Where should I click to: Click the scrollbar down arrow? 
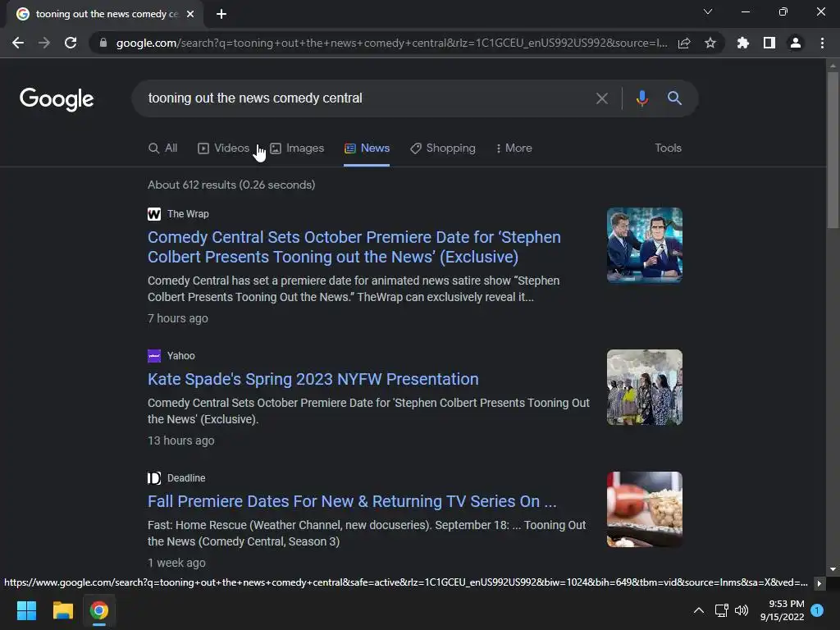833,569
